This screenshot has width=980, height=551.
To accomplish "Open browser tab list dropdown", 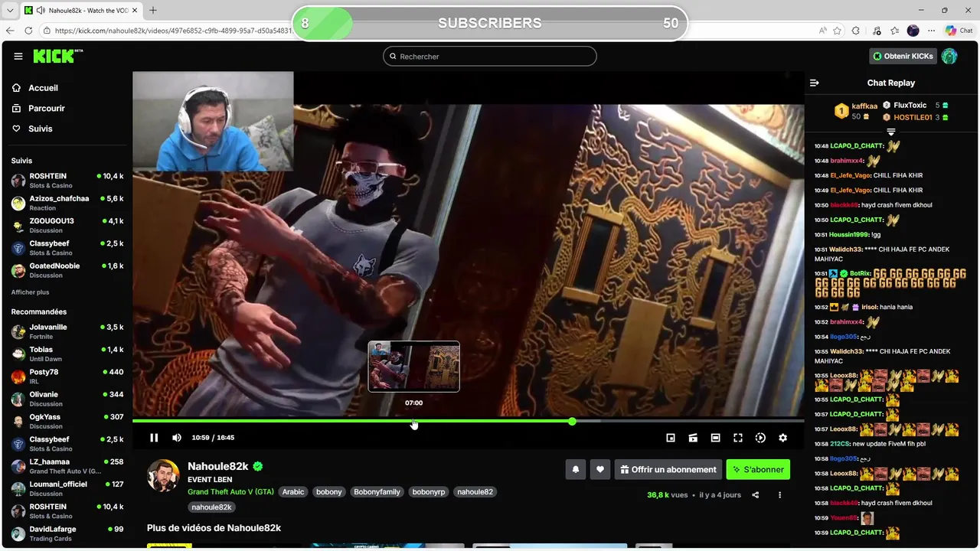I will point(10,10).
